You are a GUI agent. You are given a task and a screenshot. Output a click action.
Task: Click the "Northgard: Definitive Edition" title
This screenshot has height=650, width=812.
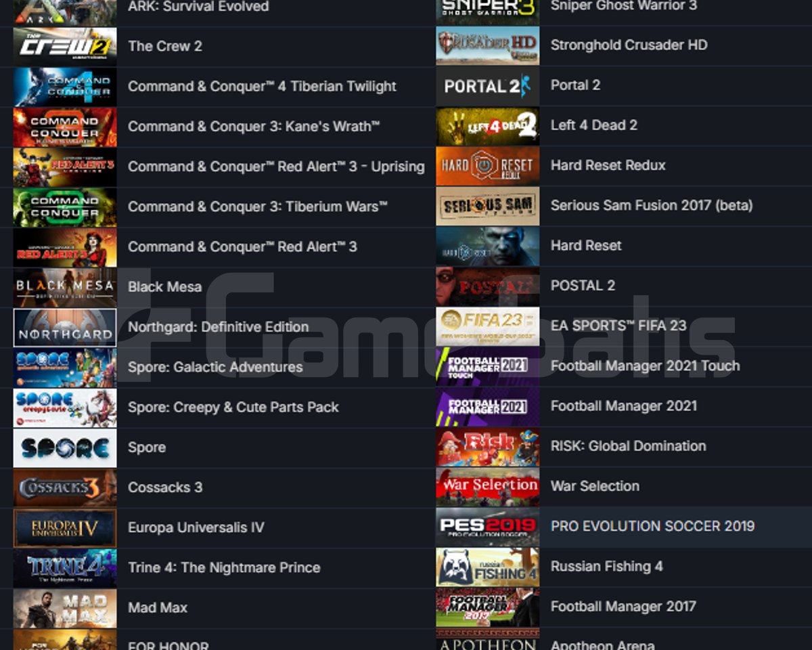[218, 327]
